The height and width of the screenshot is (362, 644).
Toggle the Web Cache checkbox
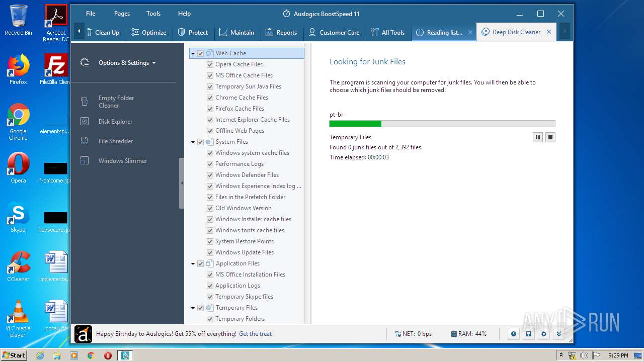pos(201,53)
